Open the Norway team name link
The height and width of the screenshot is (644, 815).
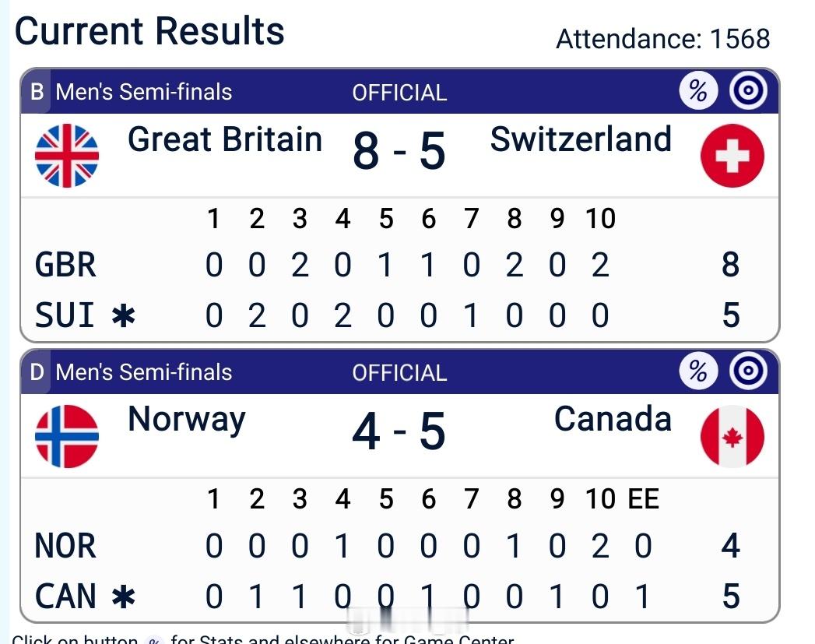(x=187, y=420)
